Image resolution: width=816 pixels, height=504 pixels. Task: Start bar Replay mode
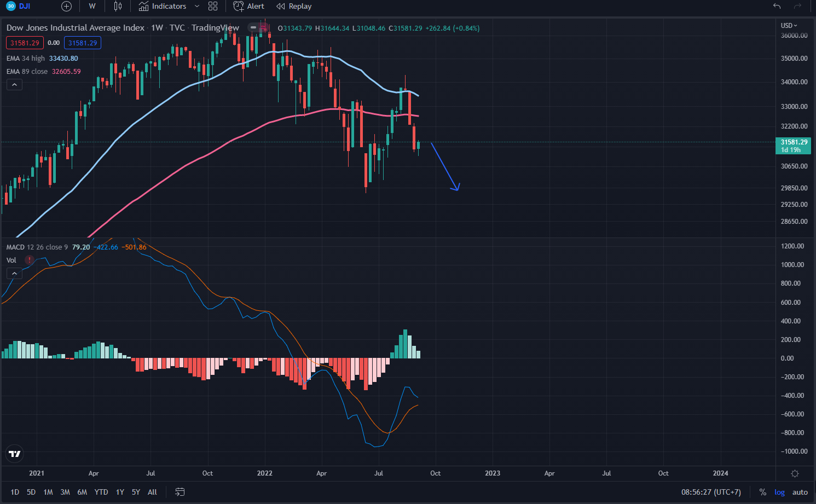(294, 7)
